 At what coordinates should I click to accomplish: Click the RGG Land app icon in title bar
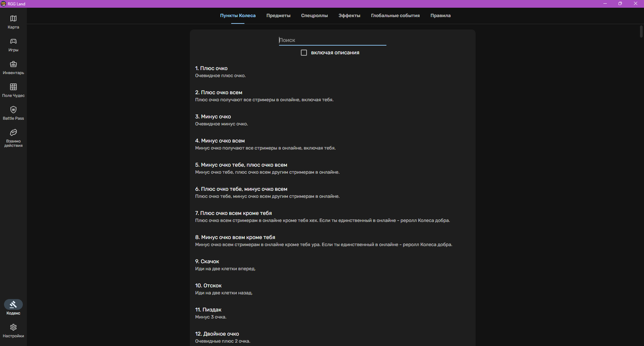point(3,4)
